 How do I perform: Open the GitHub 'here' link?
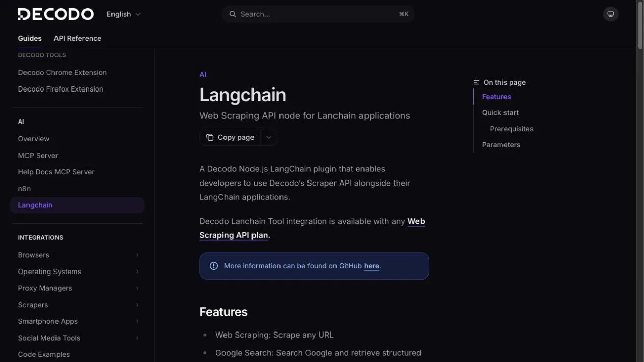[371, 266]
